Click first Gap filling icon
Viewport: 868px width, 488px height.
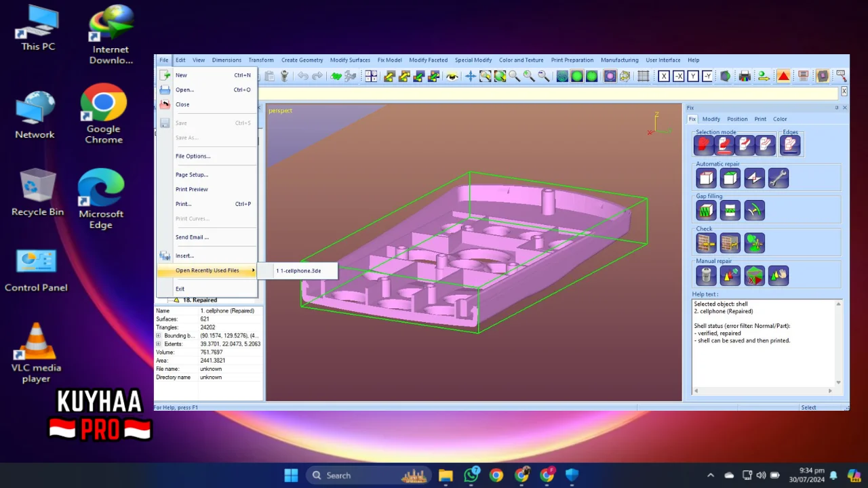point(706,211)
